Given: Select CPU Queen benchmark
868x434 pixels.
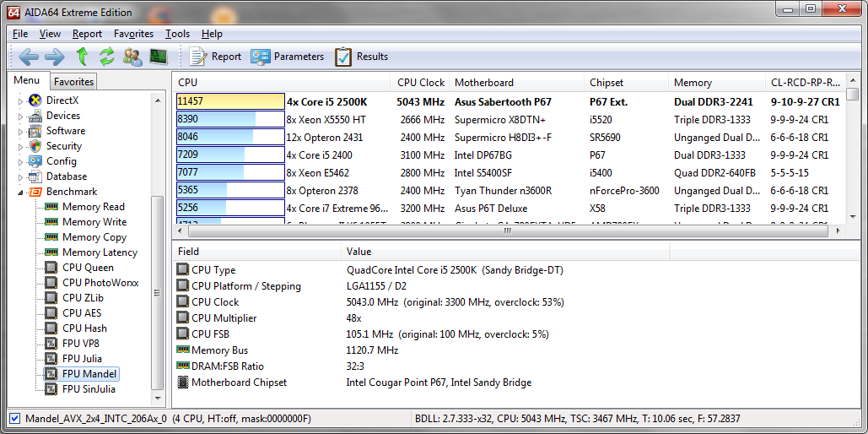Looking at the screenshot, I should 88,268.
